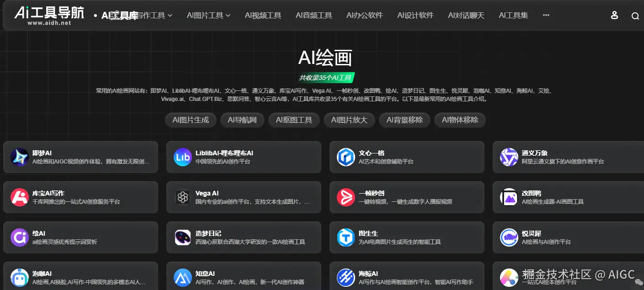Go to AI设计软件 in navigation

[415, 16]
